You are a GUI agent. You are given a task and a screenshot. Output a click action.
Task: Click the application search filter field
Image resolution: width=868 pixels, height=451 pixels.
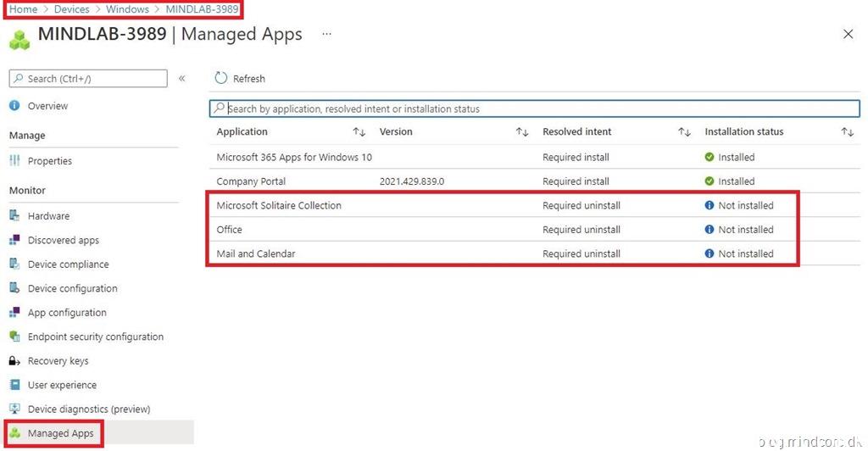click(534, 109)
